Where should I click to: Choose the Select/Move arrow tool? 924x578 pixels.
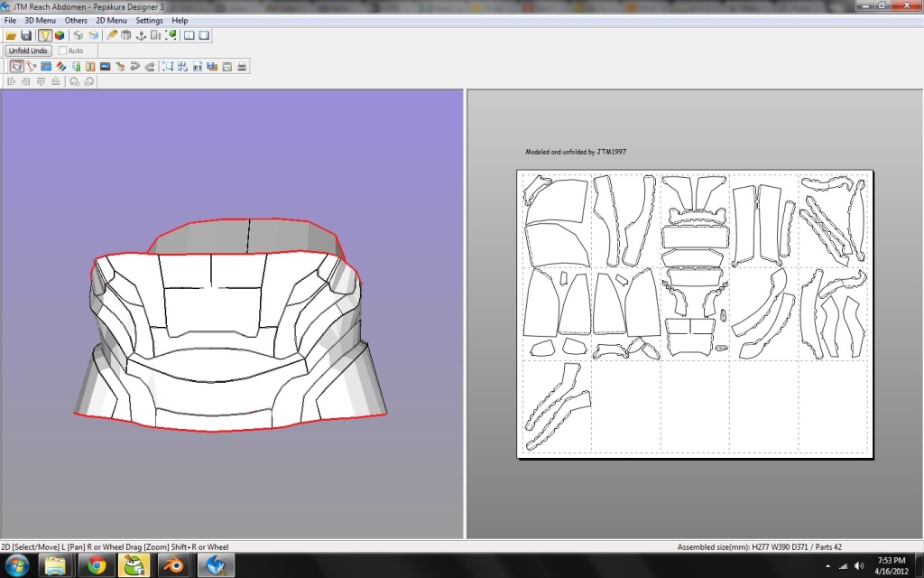coord(16,66)
